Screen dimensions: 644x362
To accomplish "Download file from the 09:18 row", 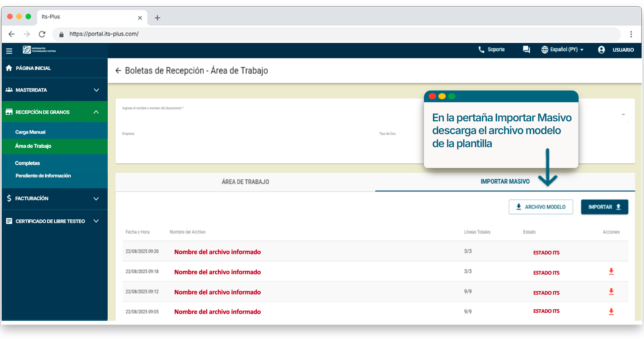I will tap(611, 271).
